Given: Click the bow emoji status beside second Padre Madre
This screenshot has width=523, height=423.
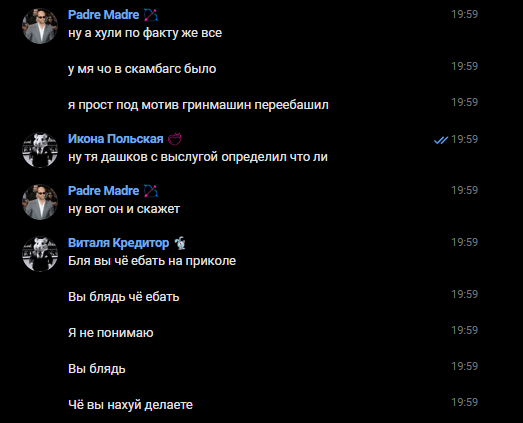Looking at the screenshot, I should (151, 191).
